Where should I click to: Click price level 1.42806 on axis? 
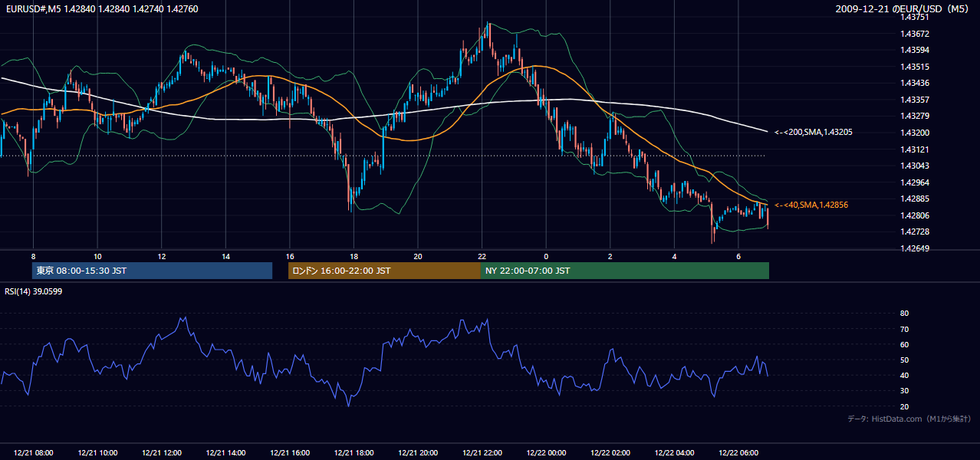pos(915,215)
